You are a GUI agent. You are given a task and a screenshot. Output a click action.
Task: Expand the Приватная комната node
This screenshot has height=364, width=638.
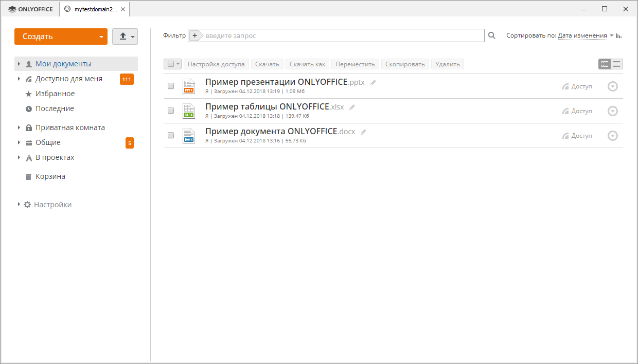pyautogui.click(x=19, y=128)
